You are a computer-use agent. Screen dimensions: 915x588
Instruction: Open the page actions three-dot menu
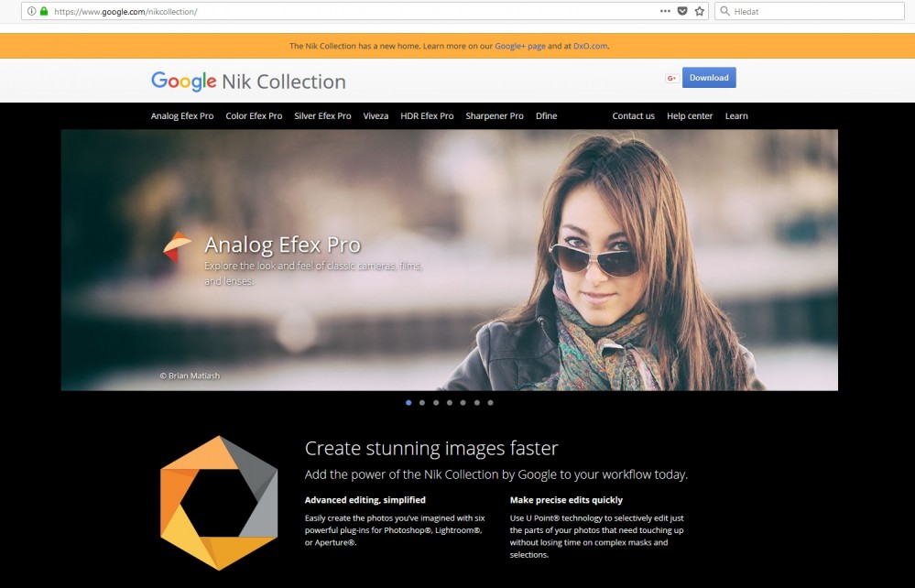click(665, 11)
